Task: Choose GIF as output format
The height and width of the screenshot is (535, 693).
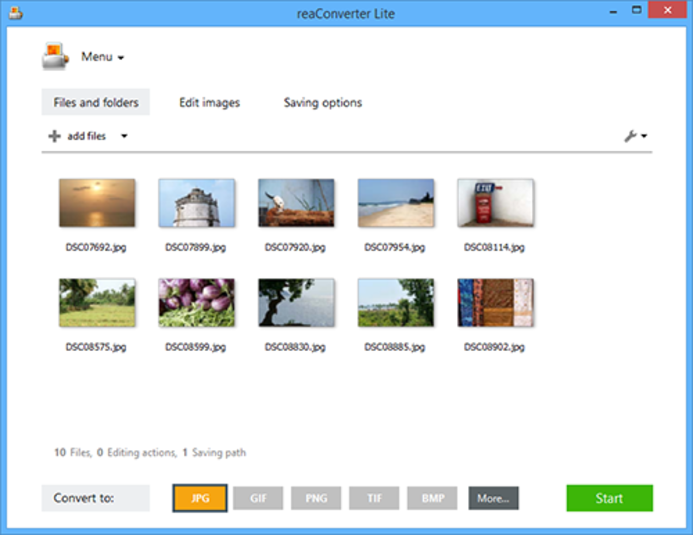Action: (x=258, y=498)
